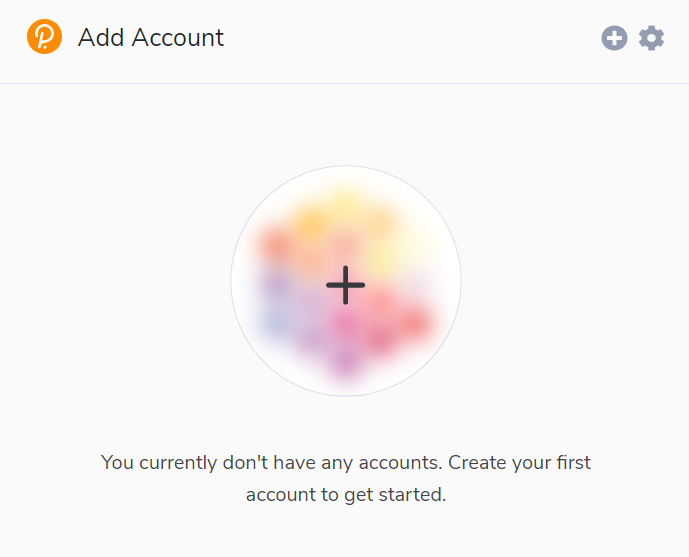Create your first account using the center circle
The height and width of the screenshot is (557, 689).
(x=346, y=281)
